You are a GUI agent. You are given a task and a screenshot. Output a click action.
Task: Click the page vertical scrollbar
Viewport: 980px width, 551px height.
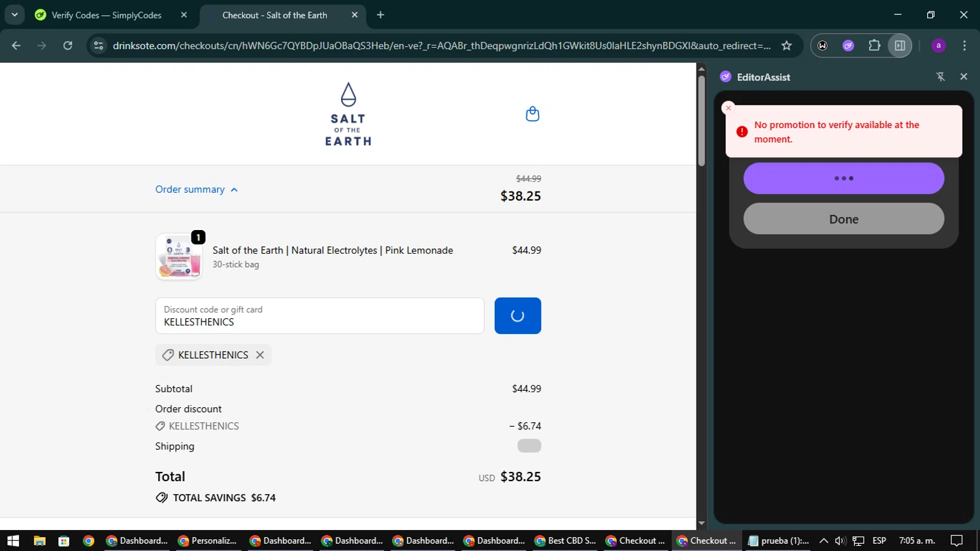pyautogui.click(x=701, y=121)
